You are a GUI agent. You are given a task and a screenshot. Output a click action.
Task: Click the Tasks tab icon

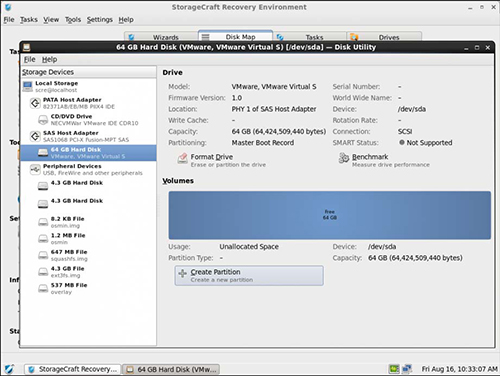(280, 37)
